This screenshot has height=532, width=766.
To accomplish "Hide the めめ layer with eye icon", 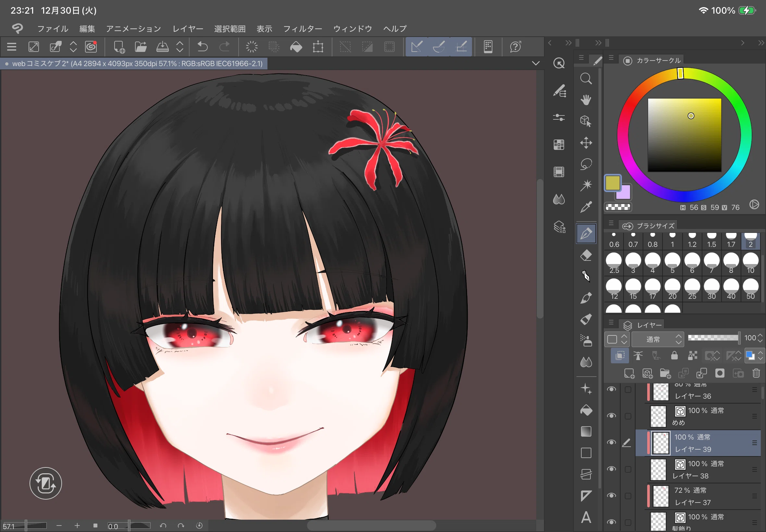I will point(611,416).
